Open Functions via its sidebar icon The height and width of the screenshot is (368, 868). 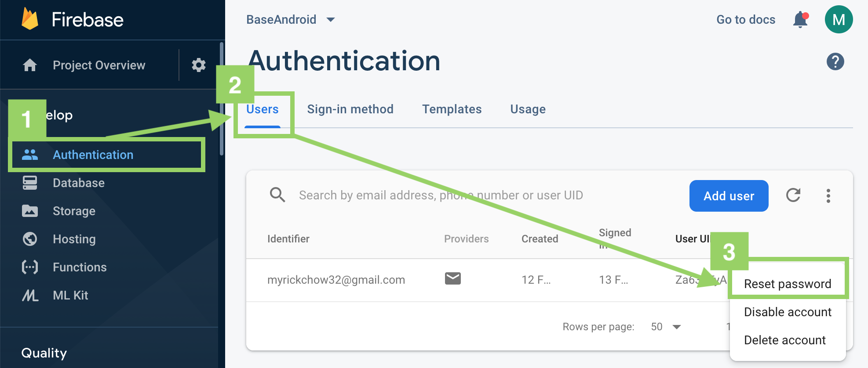[29, 267]
